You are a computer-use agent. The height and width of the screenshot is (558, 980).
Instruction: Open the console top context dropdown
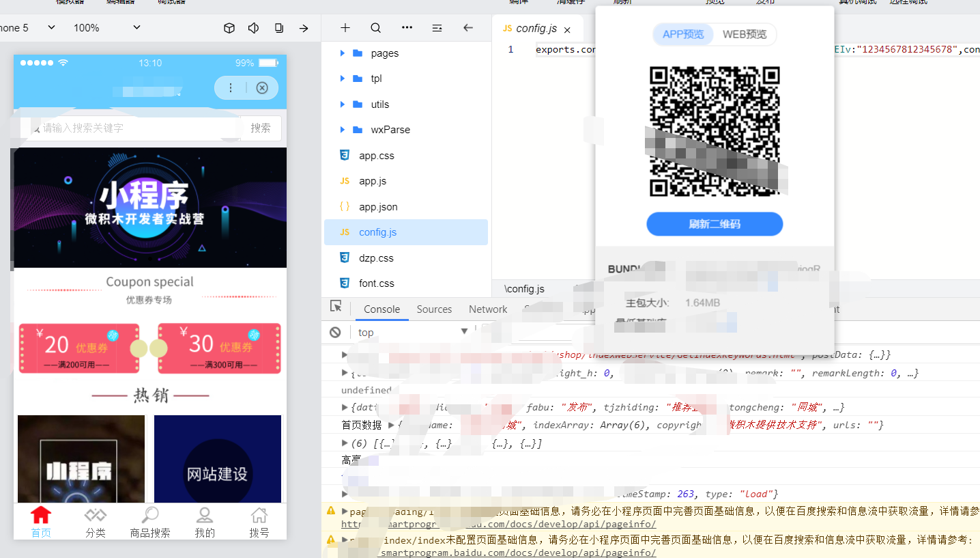pos(413,333)
